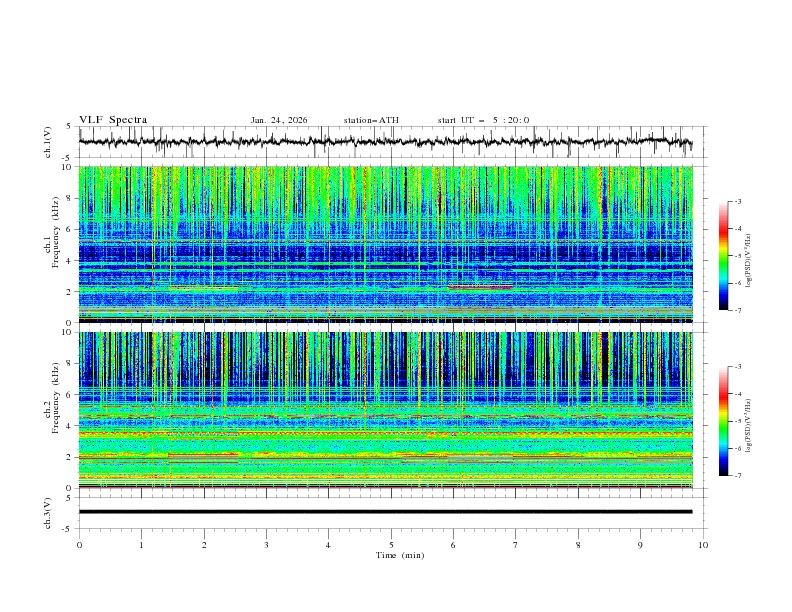Click the Time (min) axis label
This screenshot has height=612, width=792.
coord(400,555)
